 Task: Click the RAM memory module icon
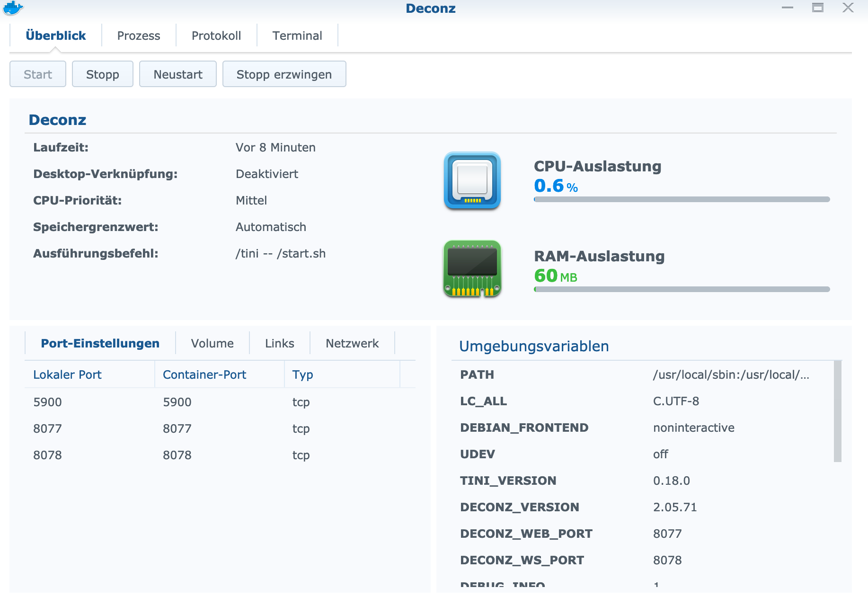click(x=472, y=269)
